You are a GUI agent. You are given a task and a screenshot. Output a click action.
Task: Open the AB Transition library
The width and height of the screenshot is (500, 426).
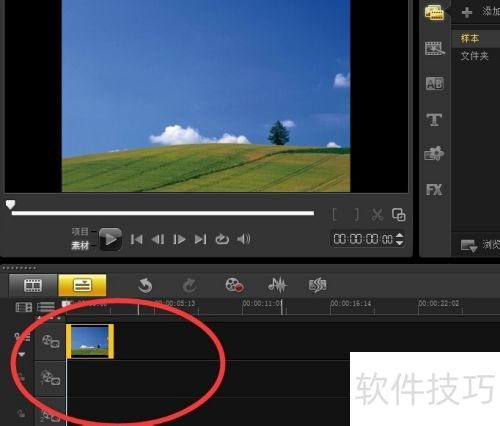[435, 84]
